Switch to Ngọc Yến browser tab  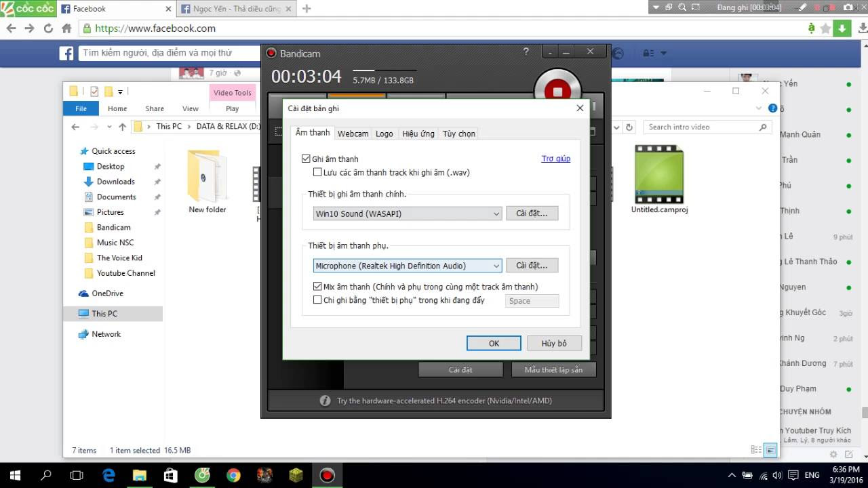[x=236, y=9]
